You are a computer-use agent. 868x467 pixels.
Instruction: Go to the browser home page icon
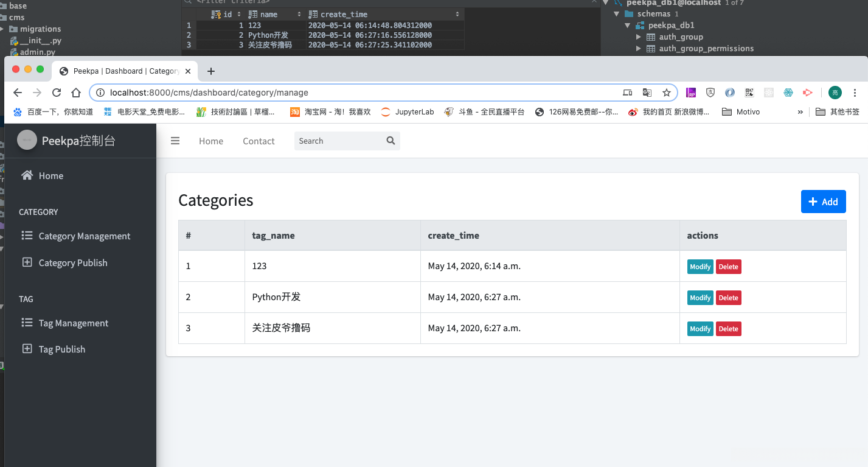[x=76, y=93]
